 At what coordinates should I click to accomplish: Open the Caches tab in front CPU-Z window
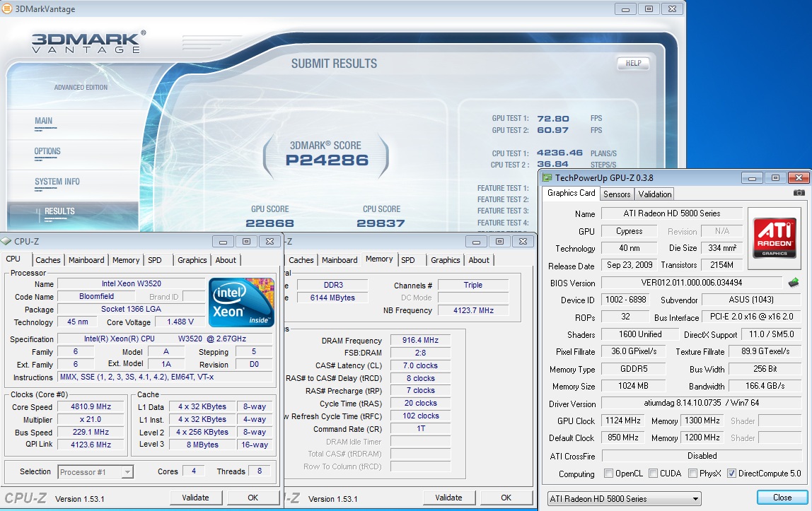(x=48, y=260)
